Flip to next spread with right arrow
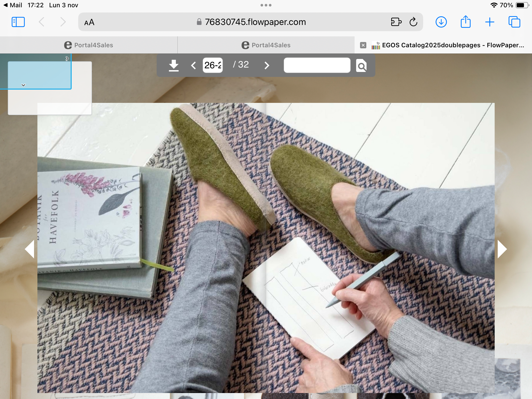 pyautogui.click(x=502, y=249)
